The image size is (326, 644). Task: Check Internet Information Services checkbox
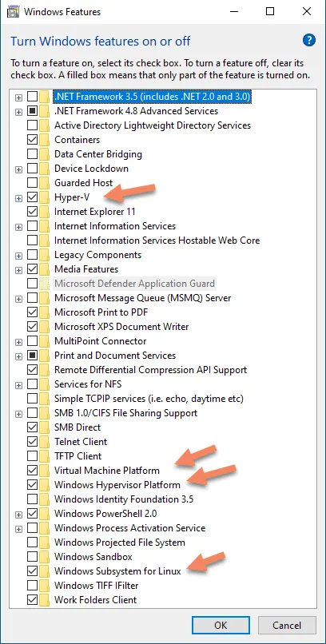[32, 226]
